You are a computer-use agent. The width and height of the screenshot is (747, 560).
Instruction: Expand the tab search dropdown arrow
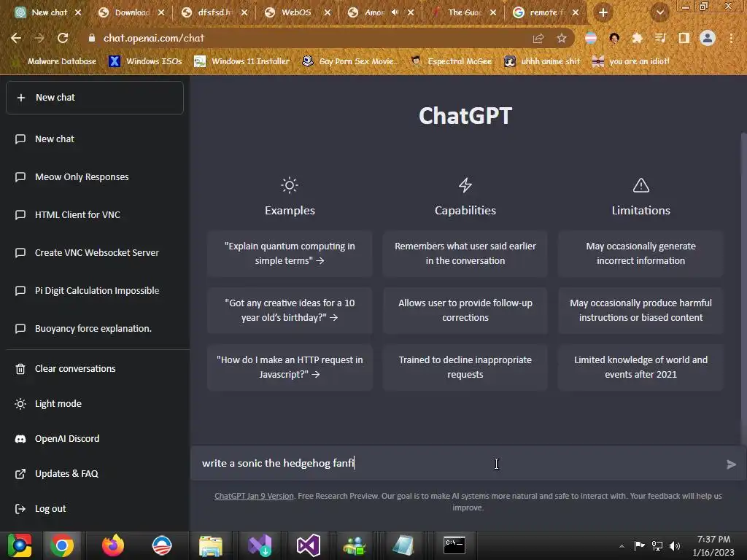click(659, 12)
